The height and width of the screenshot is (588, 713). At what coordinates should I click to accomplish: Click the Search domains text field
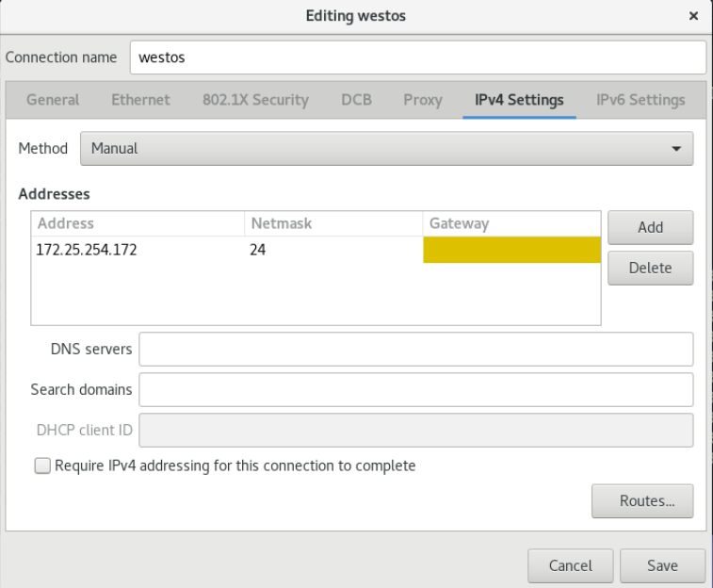point(416,390)
